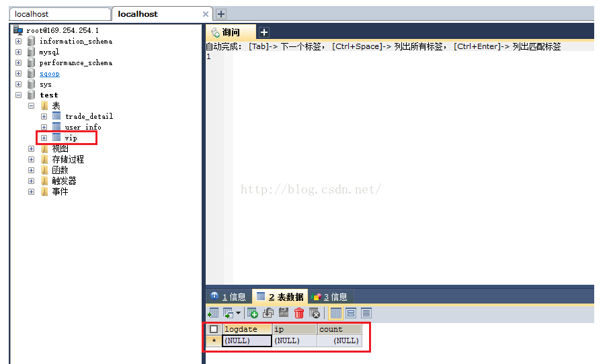Expand the user_info table node

tap(44, 128)
